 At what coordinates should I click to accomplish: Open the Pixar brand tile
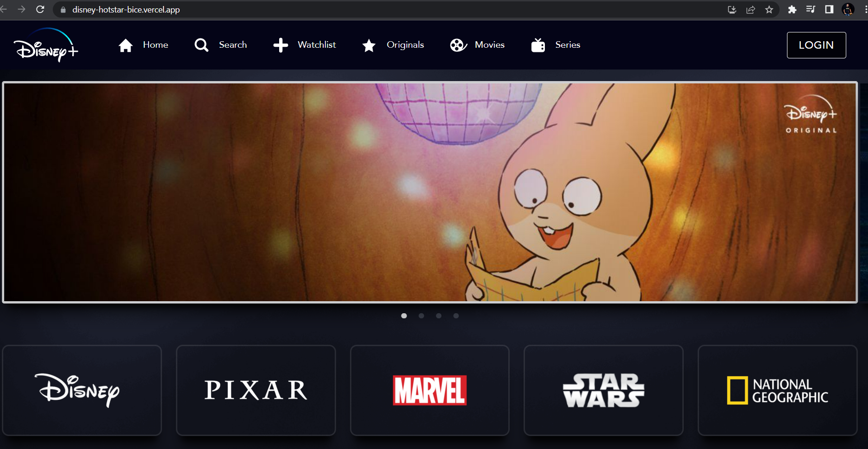(x=256, y=390)
